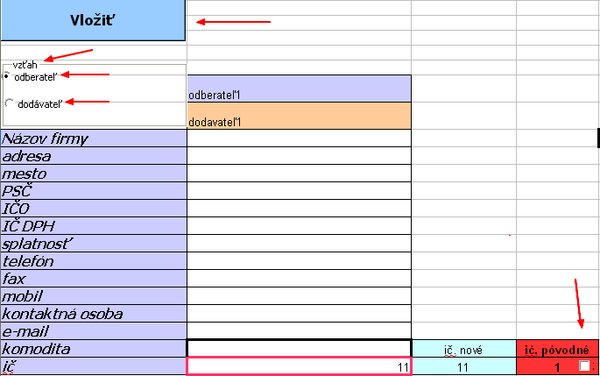Click the IČO input cell

coord(299,208)
